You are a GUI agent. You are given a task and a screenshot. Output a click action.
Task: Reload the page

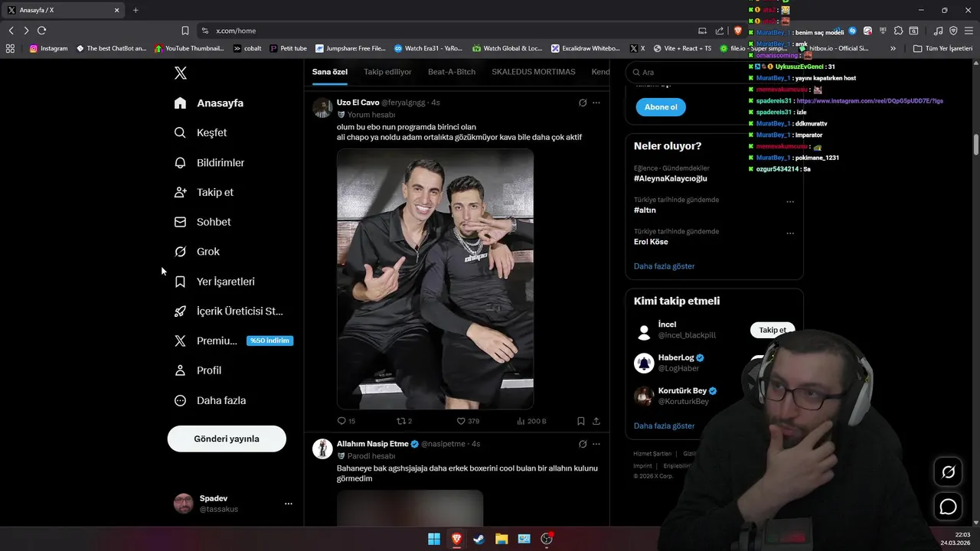pos(41,31)
